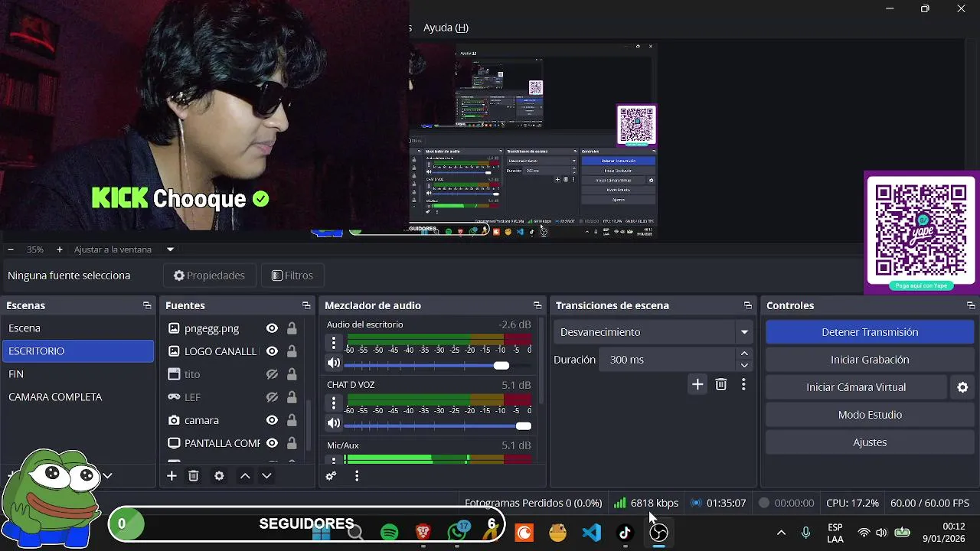980x551 pixels.
Task: Delete the transition with its trash icon
Action: [720, 384]
